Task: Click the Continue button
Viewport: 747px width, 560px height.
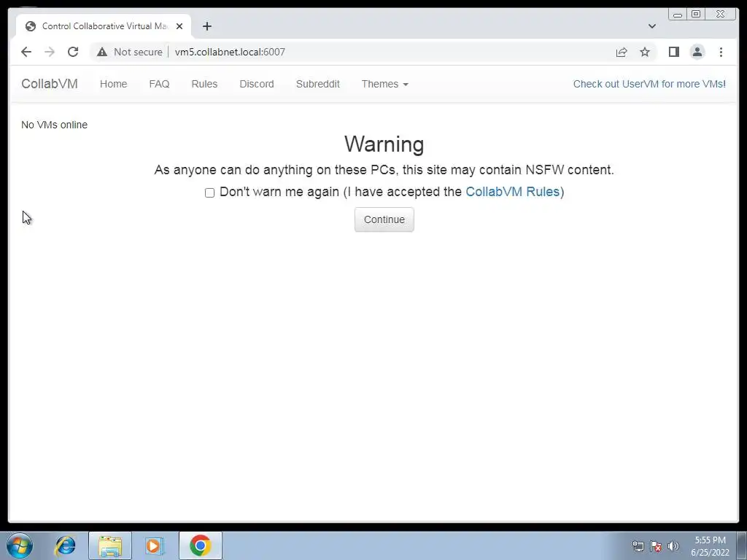Action: (384, 219)
